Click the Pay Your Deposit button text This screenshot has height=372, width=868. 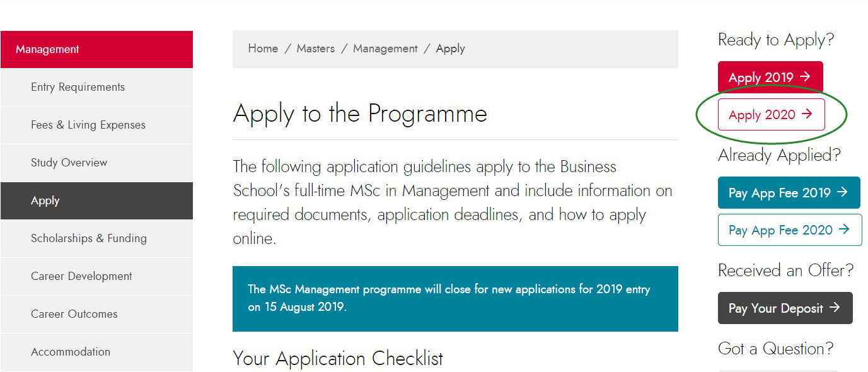(776, 308)
